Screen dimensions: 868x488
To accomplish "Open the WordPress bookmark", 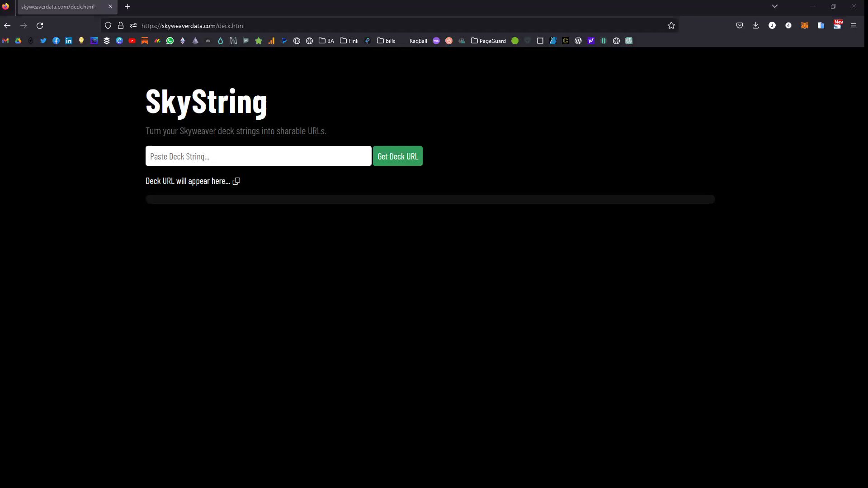I will click(x=578, y=41).
